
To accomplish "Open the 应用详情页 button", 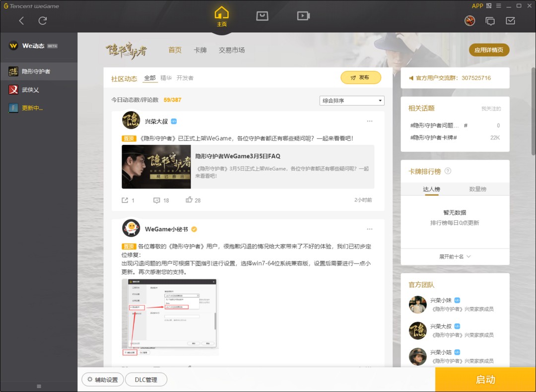I will pos(489,50).
